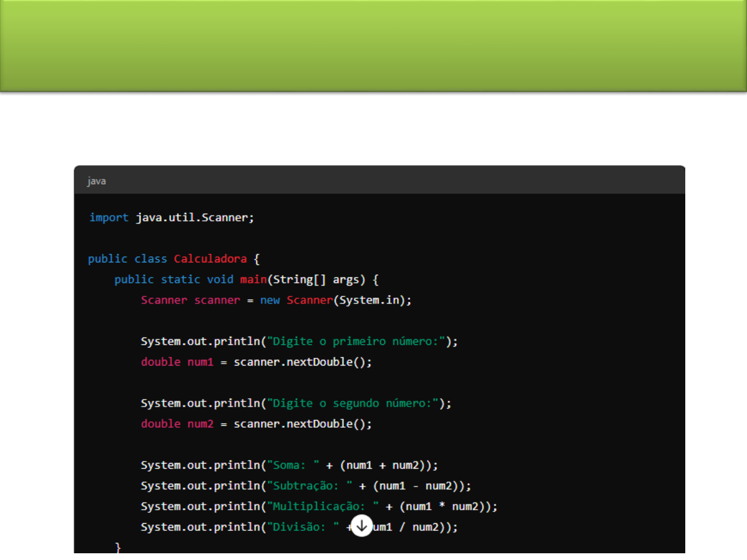Click the "Multiplicação: " string literal
Screen dimensions: 747x560
(323, 507)
